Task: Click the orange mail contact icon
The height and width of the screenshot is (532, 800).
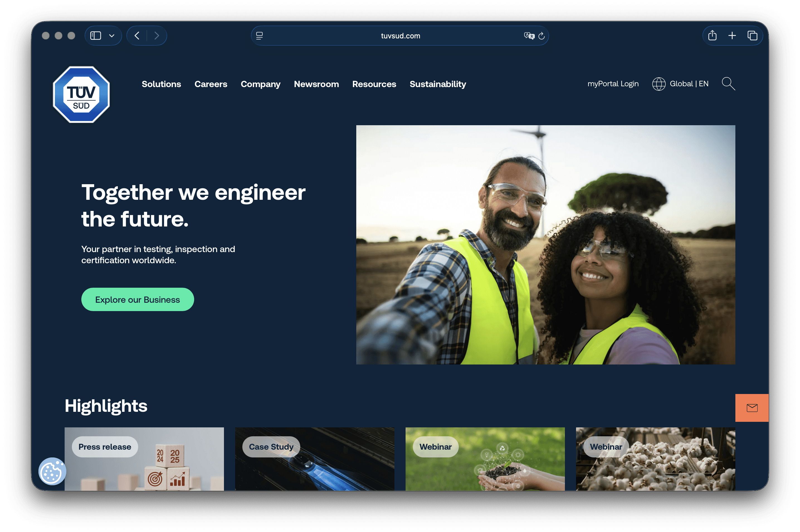Action: (x=752, y=408)
